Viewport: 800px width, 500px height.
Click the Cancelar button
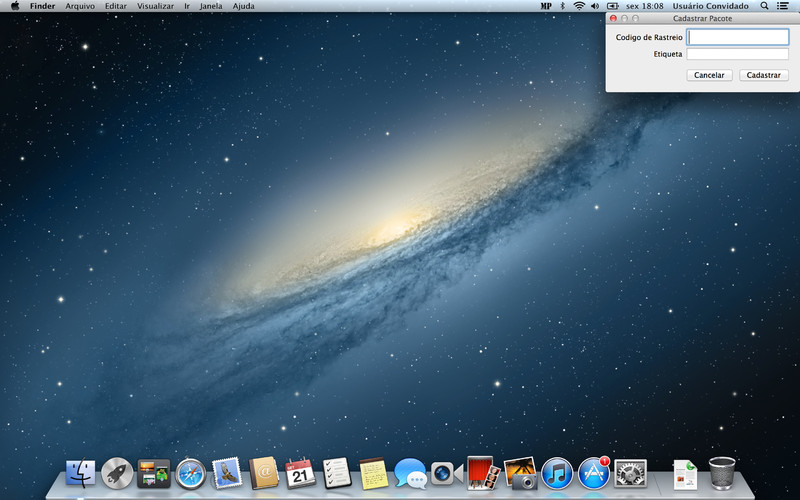[709, 75]
